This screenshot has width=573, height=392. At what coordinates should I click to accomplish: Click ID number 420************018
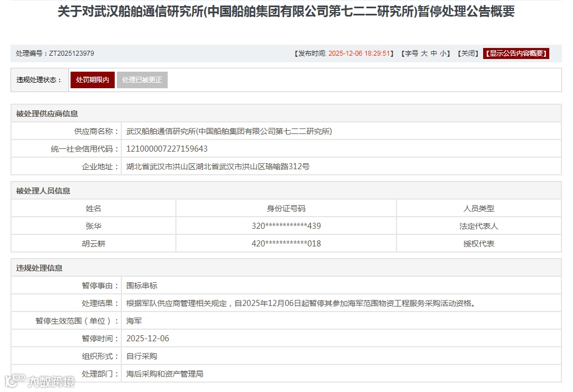click(x=286, y=243)
